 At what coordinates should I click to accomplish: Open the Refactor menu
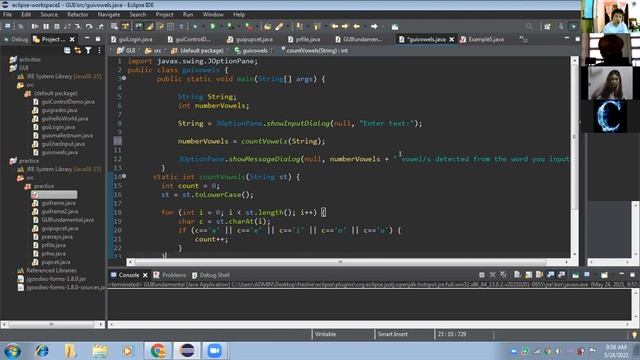78,14
